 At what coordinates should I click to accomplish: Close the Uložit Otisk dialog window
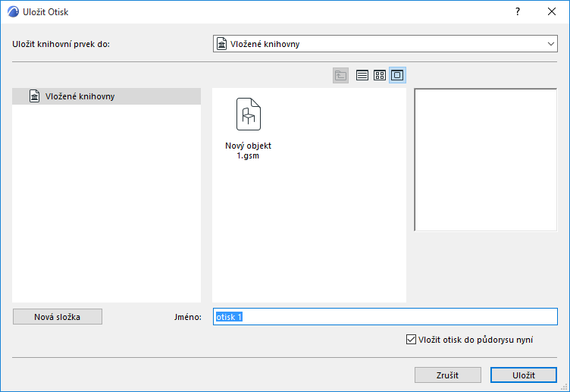(552, 11)
